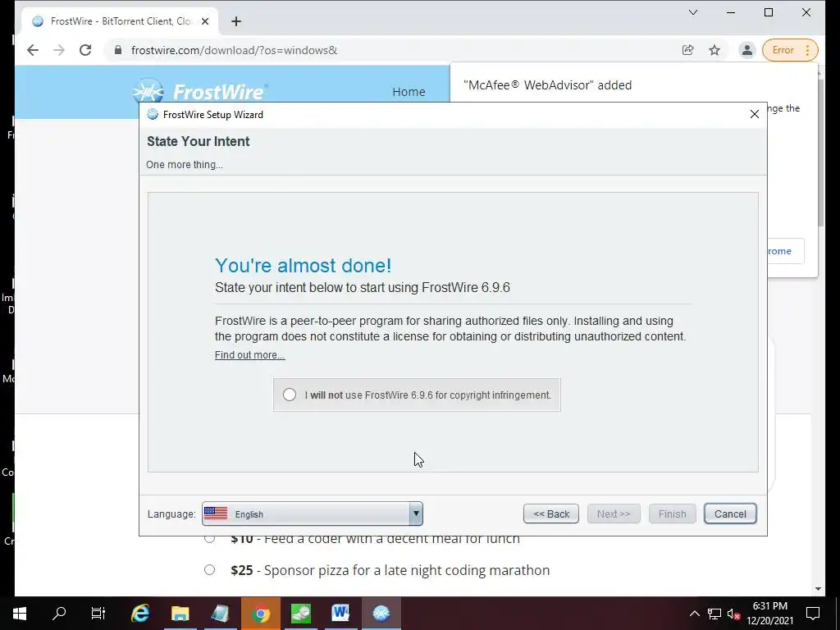Open the Chrome profile avatar icon
Screen dimensions: 840x630
click(x=746, y=50)
